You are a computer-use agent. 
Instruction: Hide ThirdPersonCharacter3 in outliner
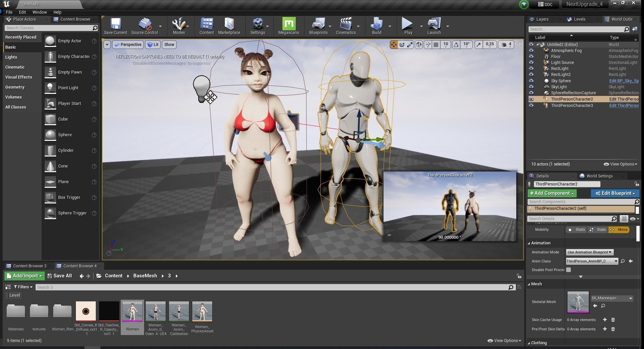[531, 106]
